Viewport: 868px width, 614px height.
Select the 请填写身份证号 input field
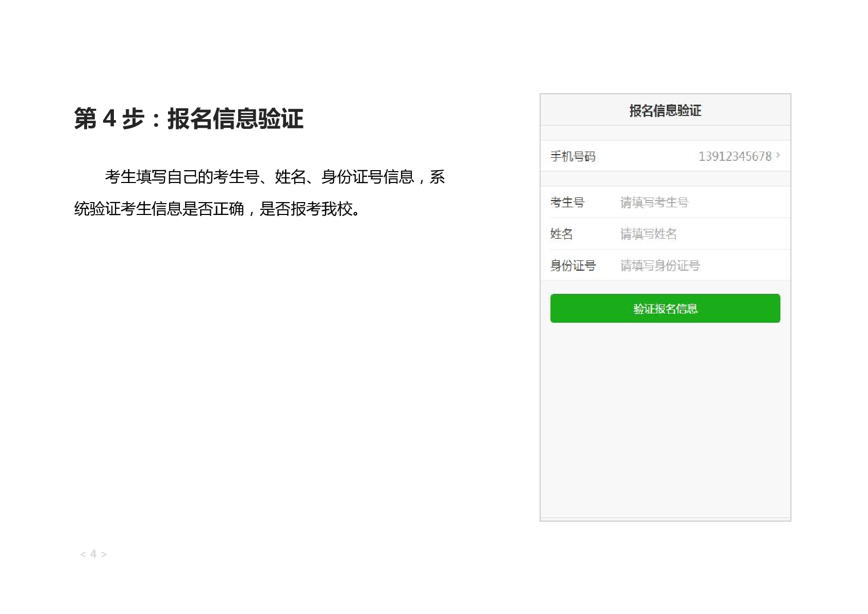point(696,265)
